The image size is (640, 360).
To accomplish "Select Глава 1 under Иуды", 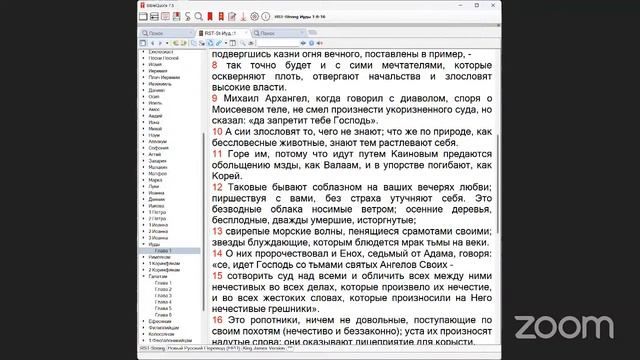I will pos(163,251).
